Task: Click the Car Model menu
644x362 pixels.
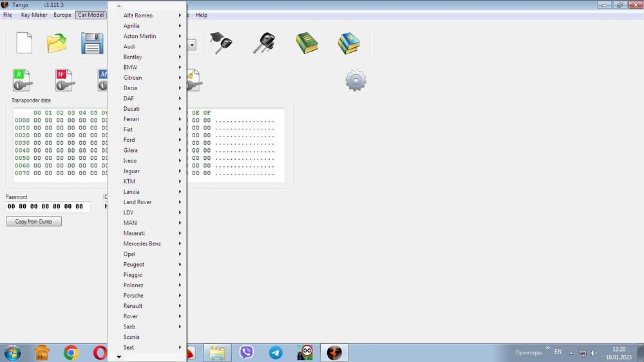Action: tap(91, 15)
